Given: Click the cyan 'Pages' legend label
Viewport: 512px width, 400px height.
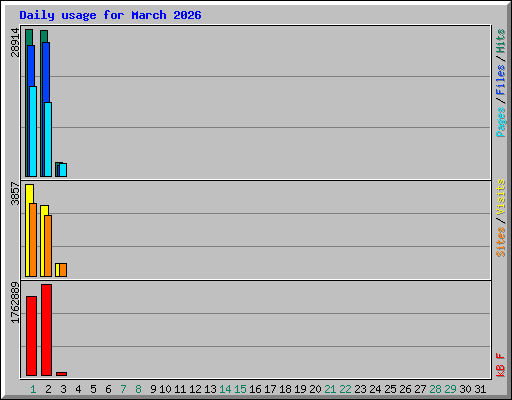Looking at the screenshot, I should pyautogui.click(x=501, y=122).
